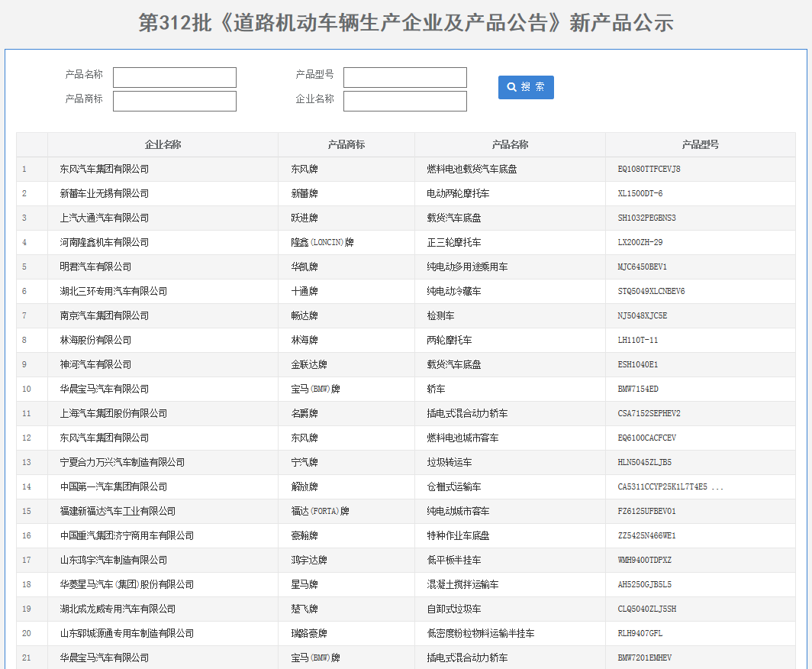This screenshot has height=669, width=812.
Task: Open product model EQ1080TTFCEVJ8
Action: [649, 169]
